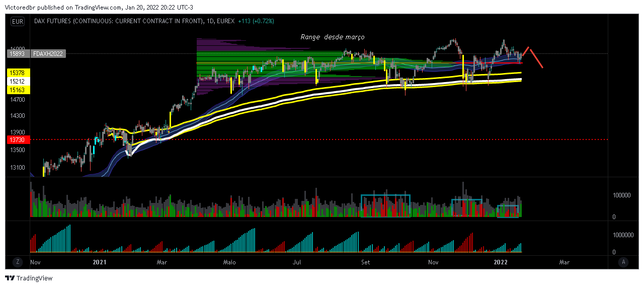Click the Mar label between 2021 and Maio
This screenshot has height=287, width=644.
coord(162,262)
